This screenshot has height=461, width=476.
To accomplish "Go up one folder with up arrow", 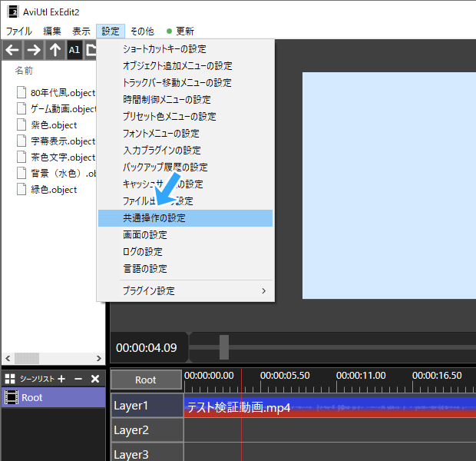I will pyautogui.click(x=55, y=49).
